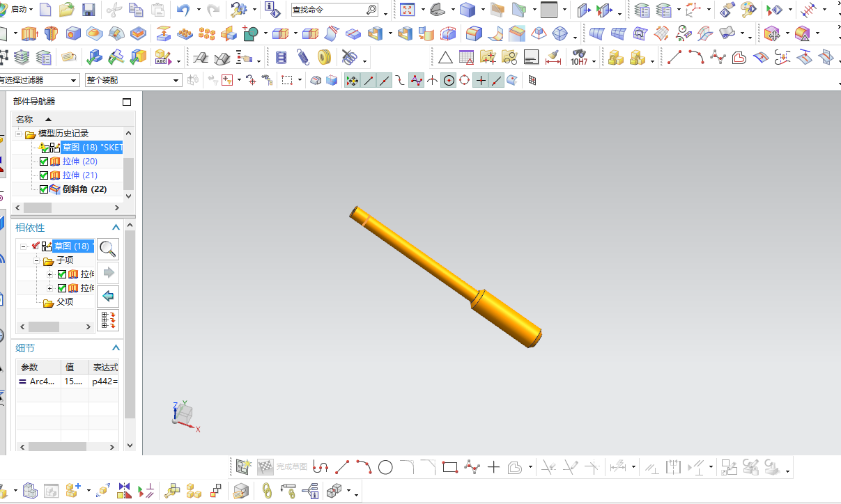Select the Extrude tool in feature toolbar
This screenshot has height=504, width=841.
(29, 33)
